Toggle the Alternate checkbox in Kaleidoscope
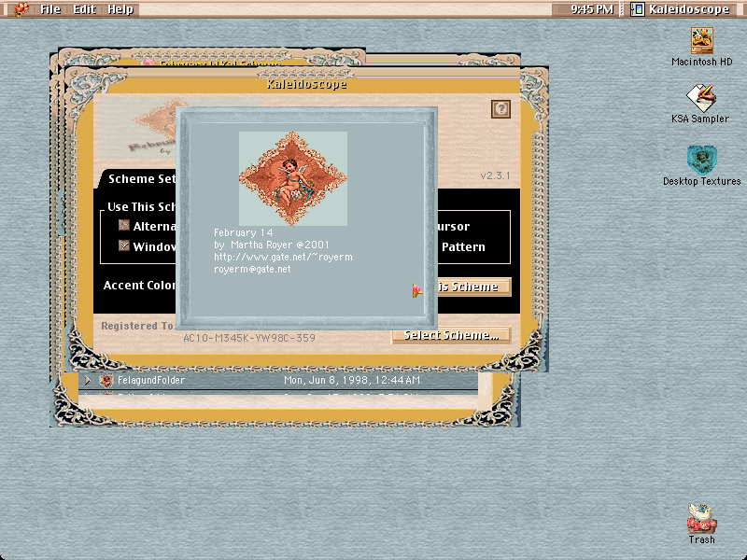 pyautogui.click(x=124, y=225)
